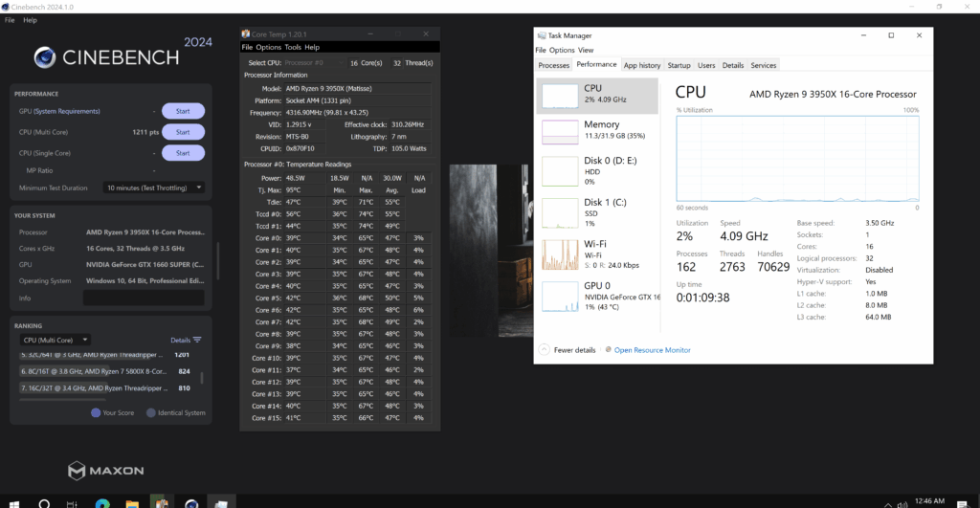
Task: Open File Explorer from taskbar
Action: pos(132,503)
